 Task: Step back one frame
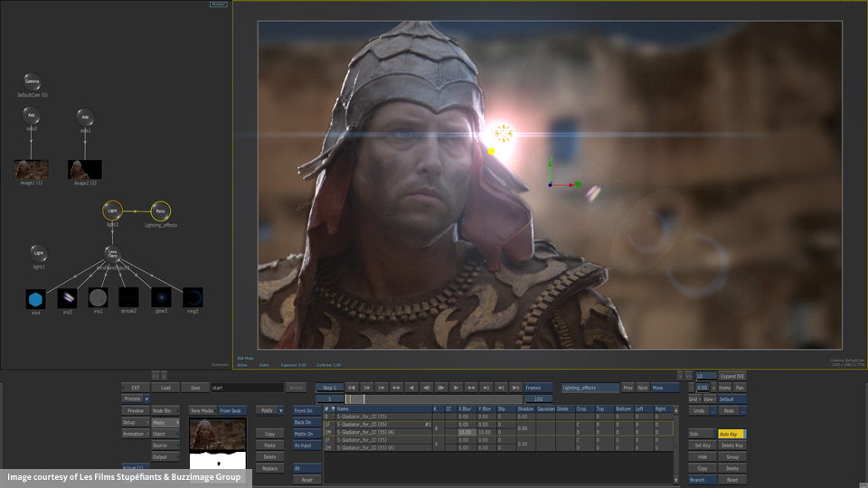click(426, 388)
